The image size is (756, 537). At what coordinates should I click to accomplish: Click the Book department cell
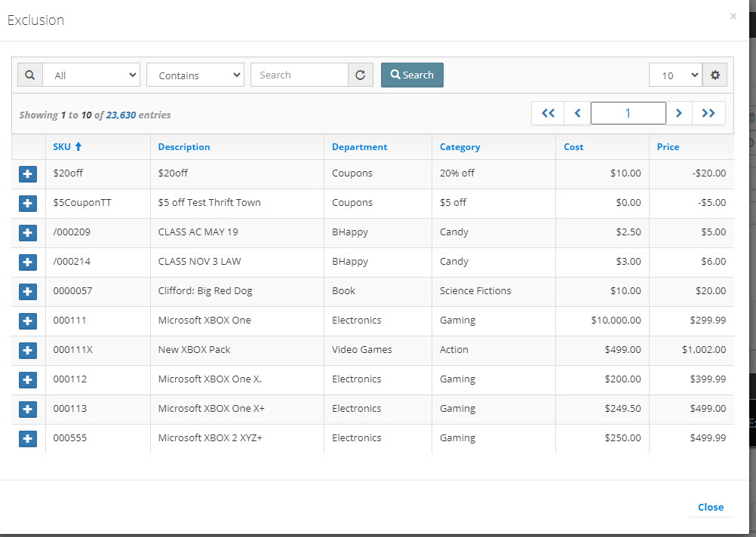pyautogui.click(x=344, y=290)
